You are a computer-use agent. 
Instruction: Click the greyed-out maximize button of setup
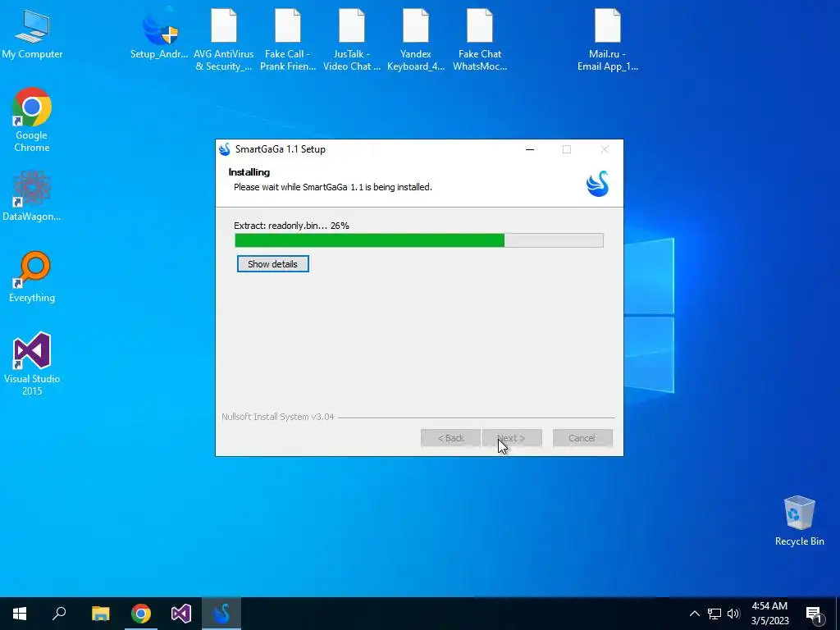click(x=567, y=149)
